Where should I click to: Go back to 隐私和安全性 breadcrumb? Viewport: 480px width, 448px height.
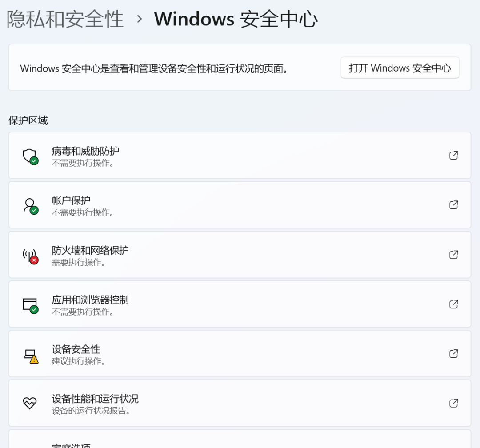pos(65,19)
